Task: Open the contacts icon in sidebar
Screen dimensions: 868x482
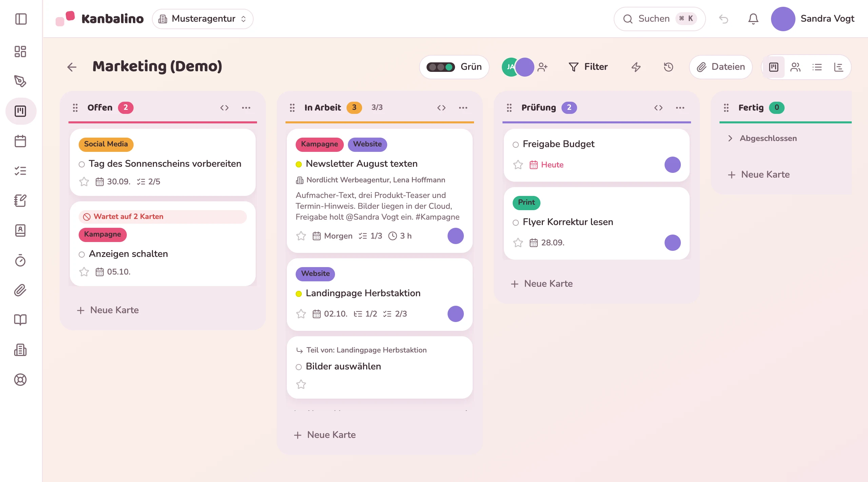Action: [x=20, y=230]
